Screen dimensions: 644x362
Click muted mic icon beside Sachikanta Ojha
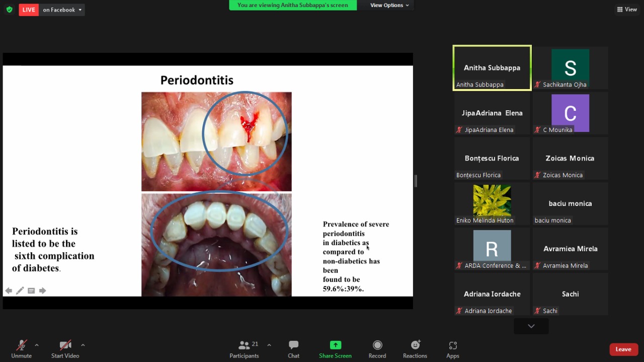coord(538,85)
